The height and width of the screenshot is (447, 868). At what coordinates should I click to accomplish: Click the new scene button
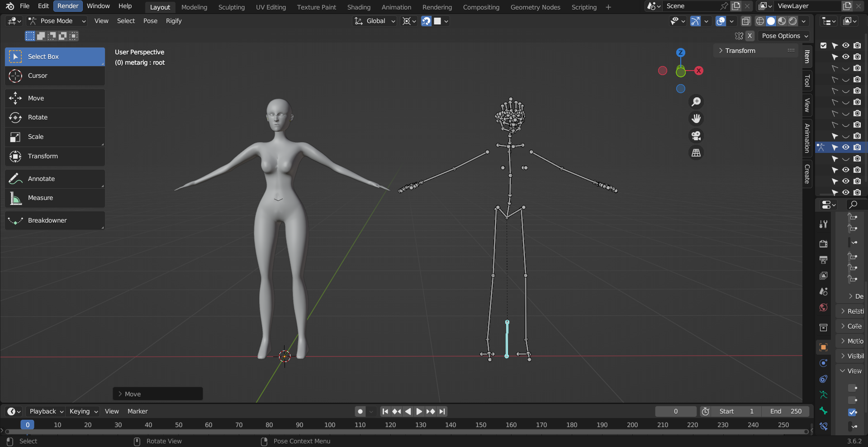pos(736,6)
